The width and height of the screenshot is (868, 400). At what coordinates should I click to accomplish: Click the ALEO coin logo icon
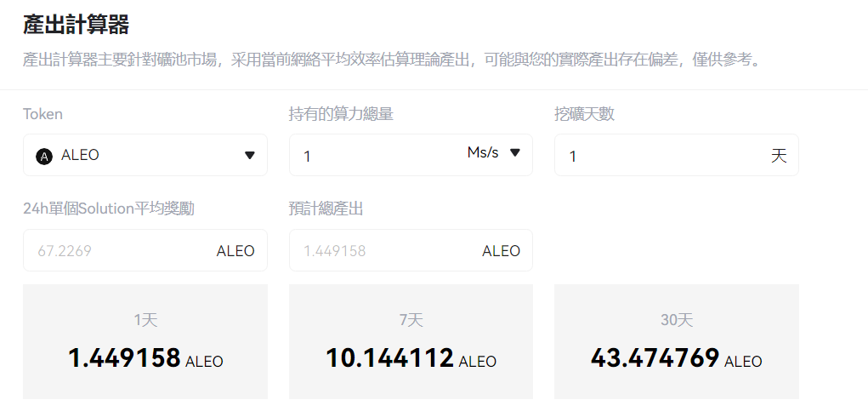coord(44,156)
